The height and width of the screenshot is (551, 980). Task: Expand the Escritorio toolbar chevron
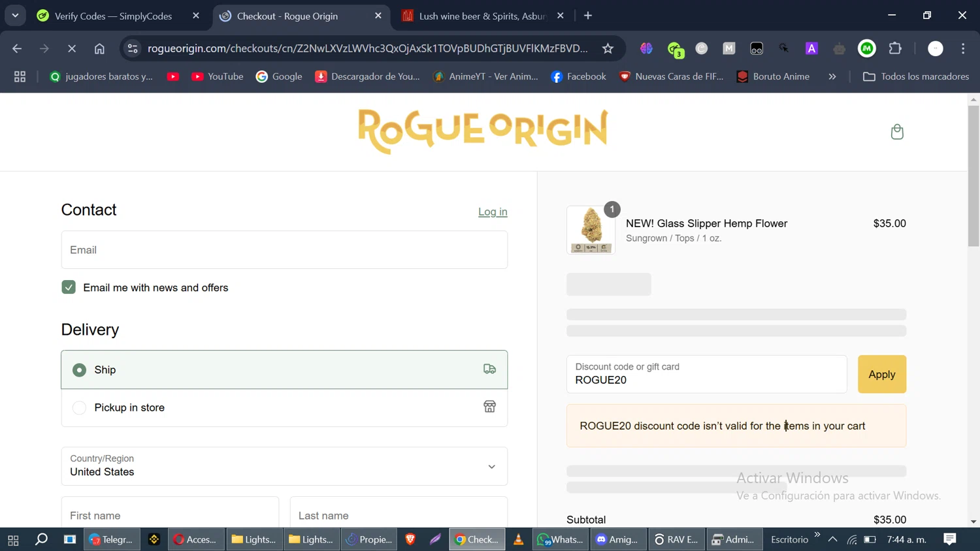817,535
